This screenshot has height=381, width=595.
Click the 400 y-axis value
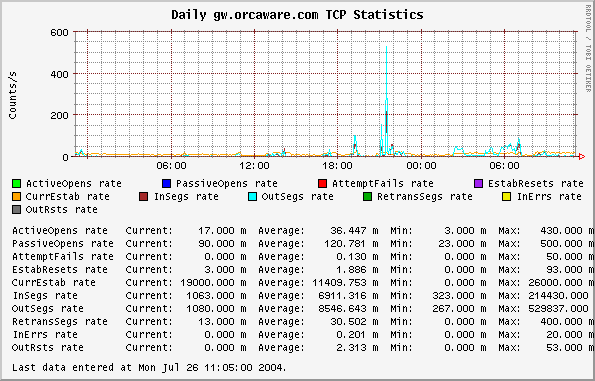(60, 74)
